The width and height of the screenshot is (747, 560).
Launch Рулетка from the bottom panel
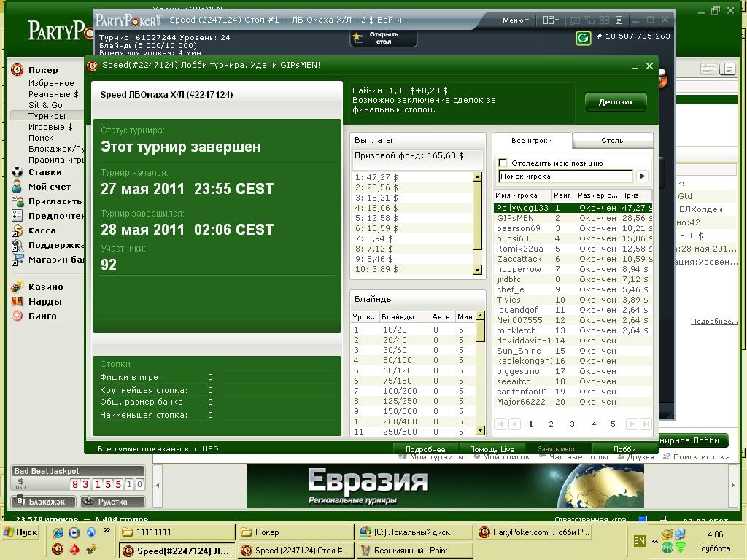pos(112,502)
